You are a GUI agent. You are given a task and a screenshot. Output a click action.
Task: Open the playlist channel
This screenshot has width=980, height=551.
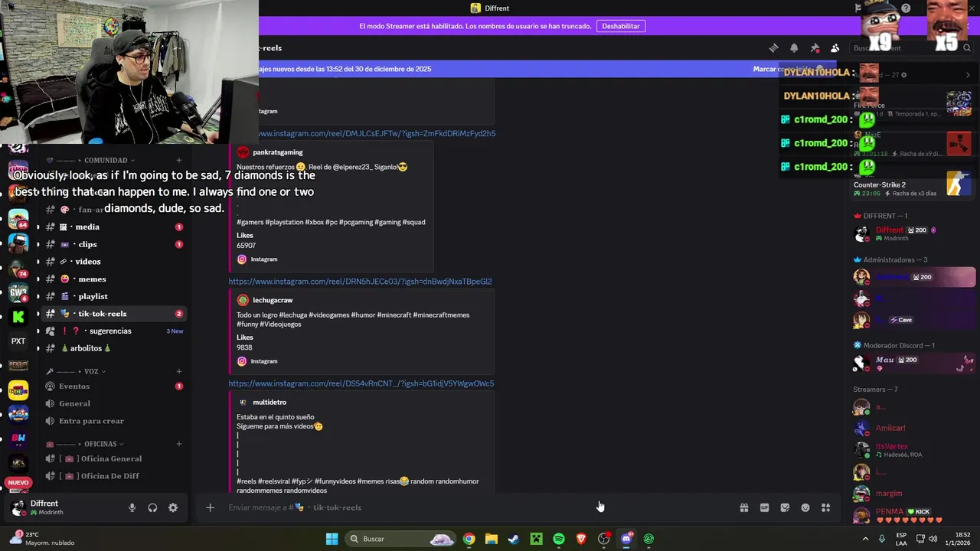(113, 297)
